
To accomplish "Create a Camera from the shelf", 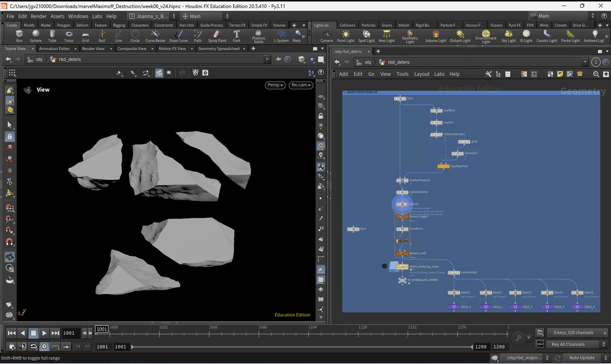I will click(326, 36).
